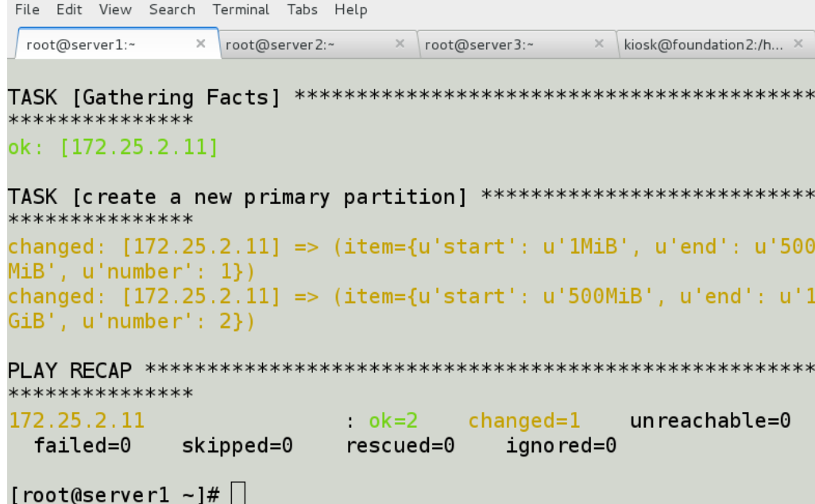The image size is (815, 504).
Task: Switch to the kiosk@foundation2 tab
Action: [717, 44]
